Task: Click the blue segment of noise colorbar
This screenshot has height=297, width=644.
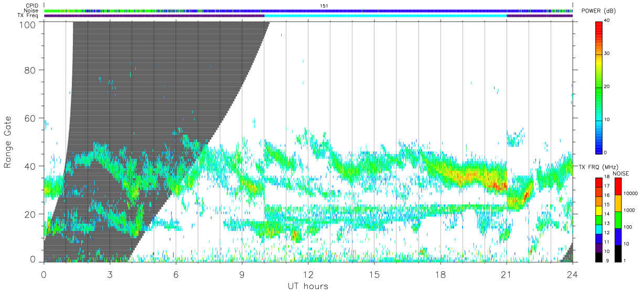Action: tap(617, 237)
